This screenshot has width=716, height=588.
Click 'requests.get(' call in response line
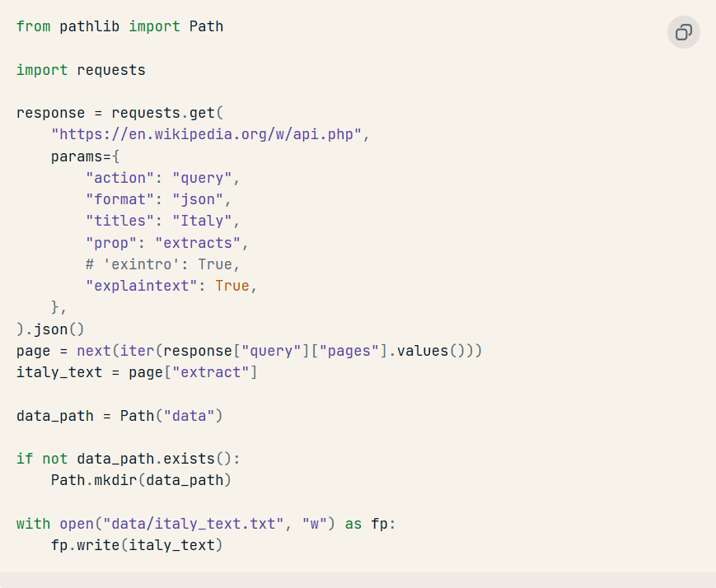tap(167, 113)
